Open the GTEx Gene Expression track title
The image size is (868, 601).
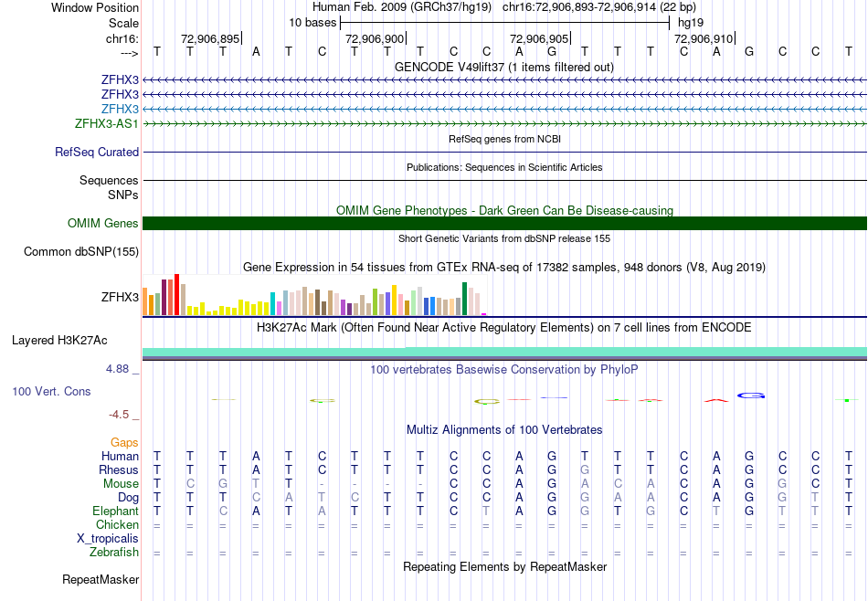click(x=504, y=268)
